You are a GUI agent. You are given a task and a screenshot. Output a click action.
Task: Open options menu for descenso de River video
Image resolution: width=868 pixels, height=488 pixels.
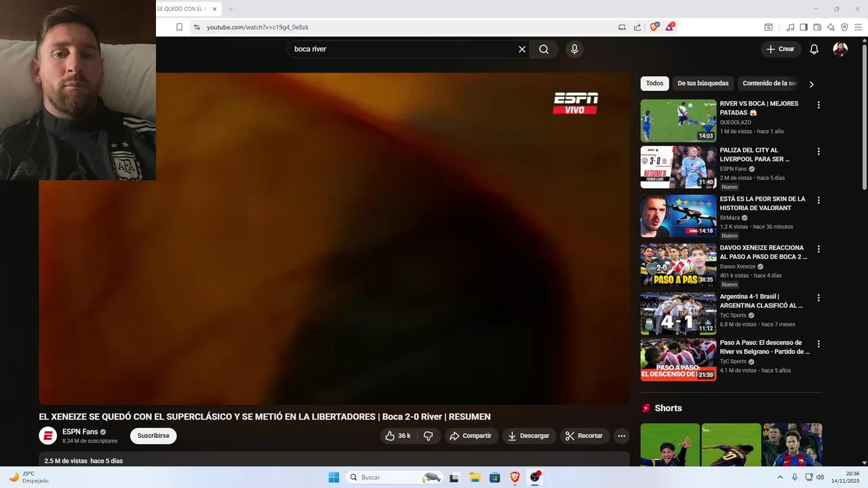[x=818, y=344]
